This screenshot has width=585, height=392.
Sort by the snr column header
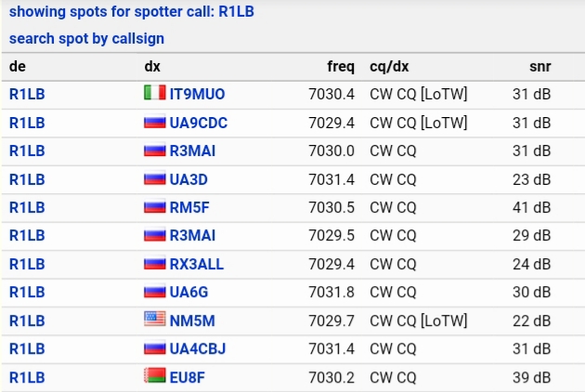click(x=539, y=67)
